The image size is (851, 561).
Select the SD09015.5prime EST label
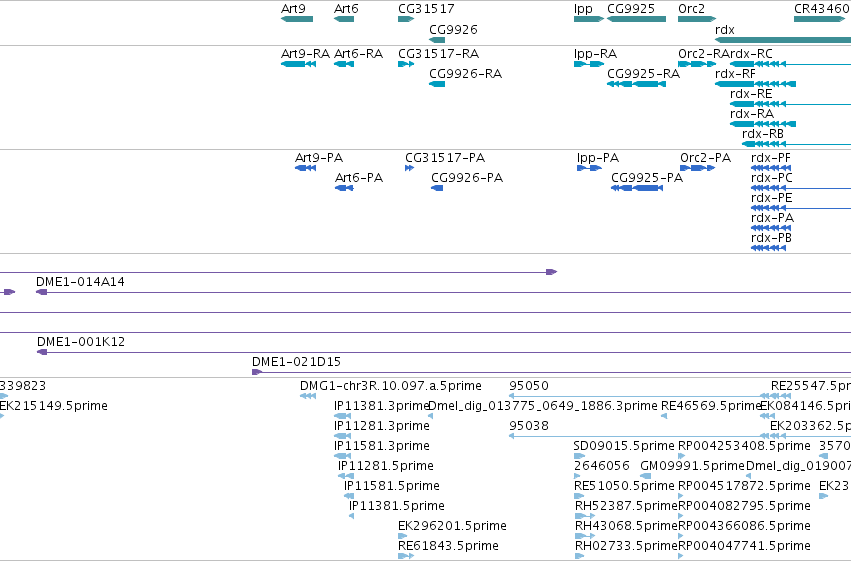(x=624, y=446)
